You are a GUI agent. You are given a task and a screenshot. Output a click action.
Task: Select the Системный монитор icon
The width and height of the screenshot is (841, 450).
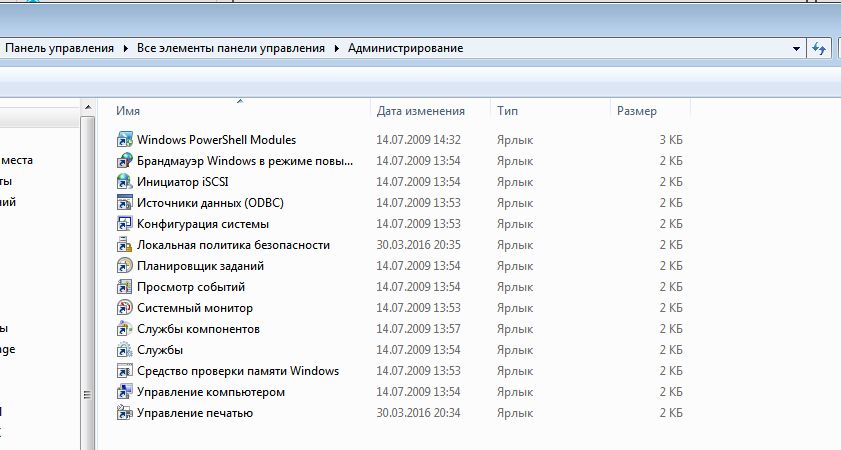(124, 308)
